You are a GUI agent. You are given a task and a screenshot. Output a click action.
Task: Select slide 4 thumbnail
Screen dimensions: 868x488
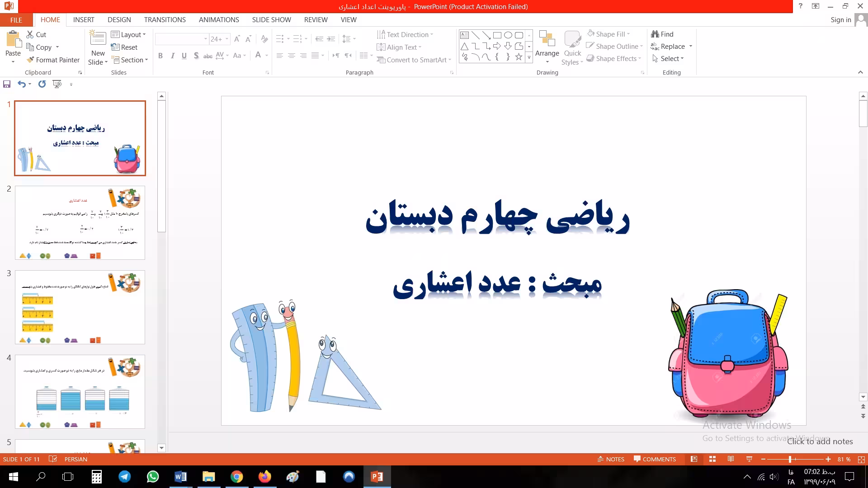coord(80,392)
